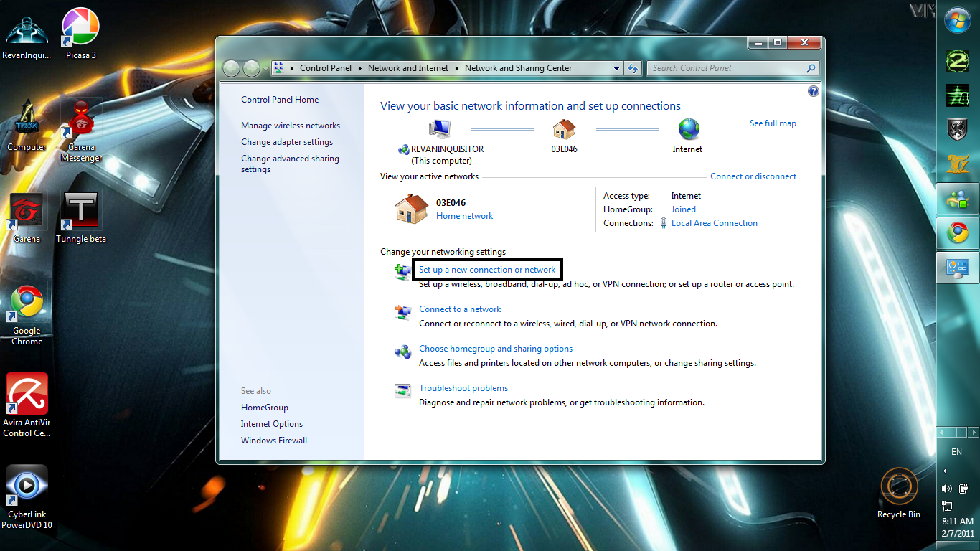Screen dimensions: 980x551
Task: Go forward with the Forward arrow button
Action: (251, 68)
